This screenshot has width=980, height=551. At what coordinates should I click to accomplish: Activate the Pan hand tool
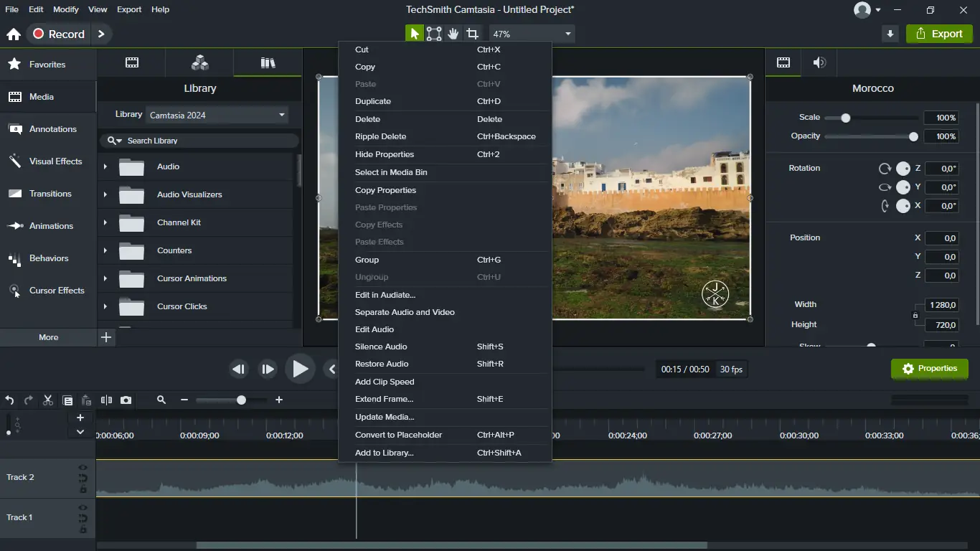(453, 34)
